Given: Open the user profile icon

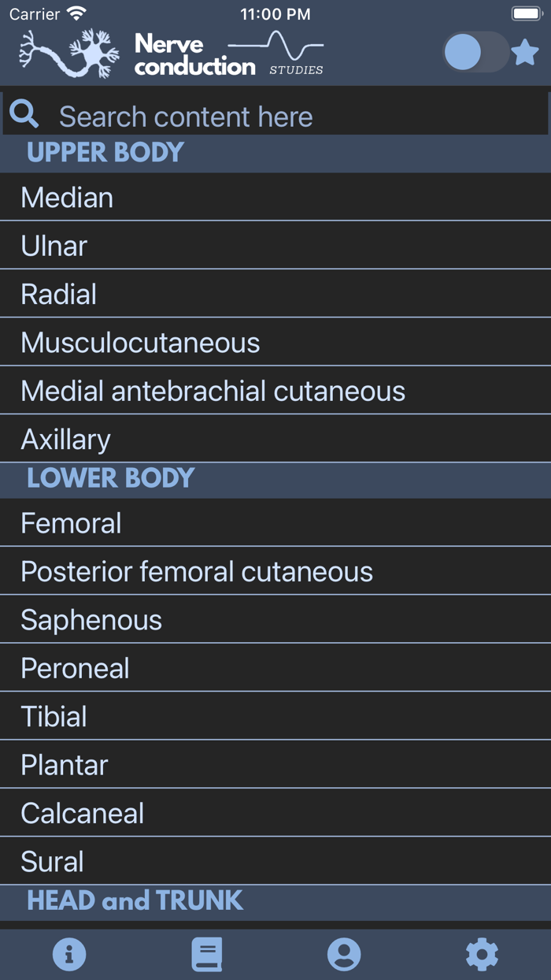Looking at the screenshot, I should tap(344, 954).
